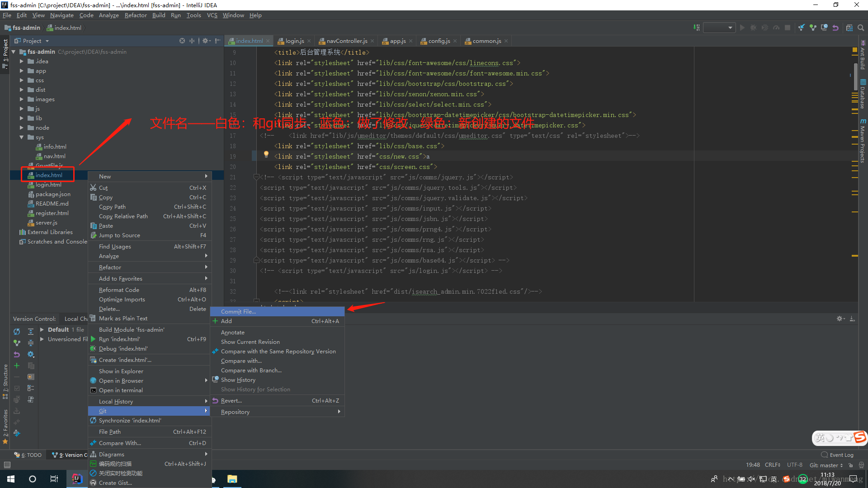Image resolution: width=868 pixels, height=488 pixels.
Task: Switch to the navController.js editor tab
Action: point(346,41)
